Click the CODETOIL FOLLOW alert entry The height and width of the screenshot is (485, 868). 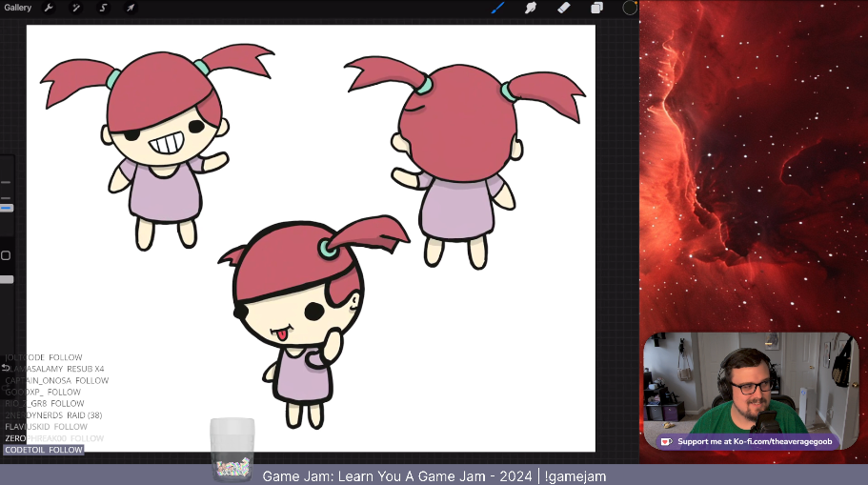point(44,450)
